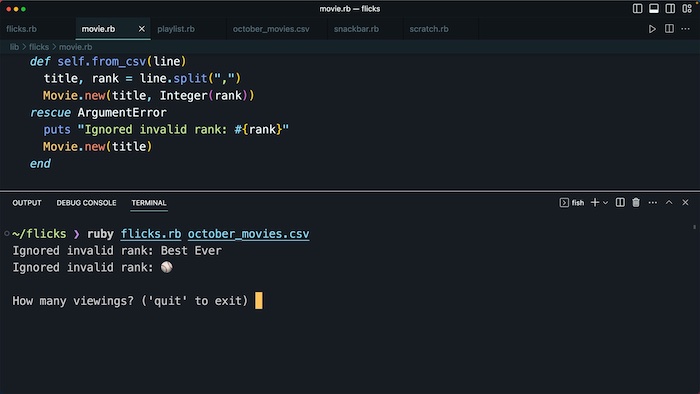
Task: Switch to snackbar.rb tab
Action: [356, 29]
